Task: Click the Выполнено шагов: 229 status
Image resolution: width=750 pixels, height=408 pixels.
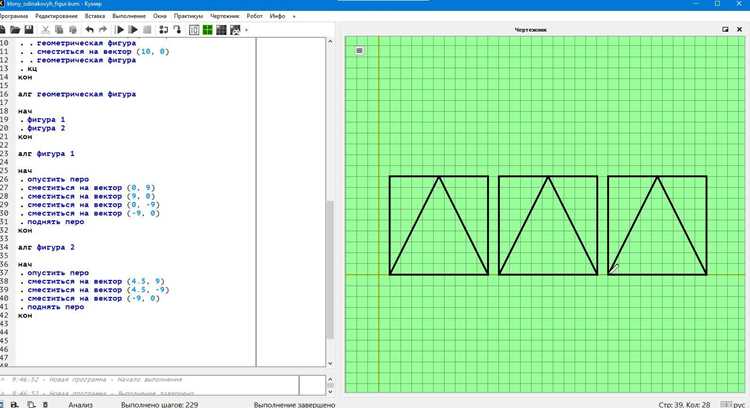Action: [159, 405]
